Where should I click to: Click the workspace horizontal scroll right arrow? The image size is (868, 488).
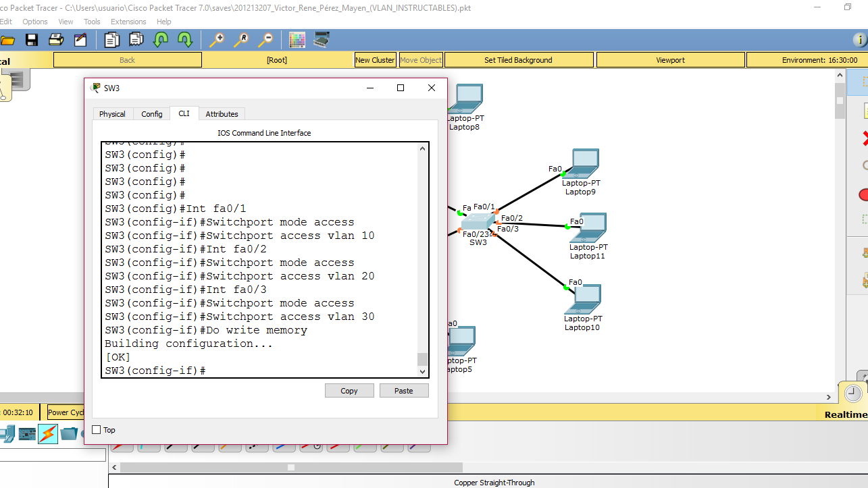point(829,397)
